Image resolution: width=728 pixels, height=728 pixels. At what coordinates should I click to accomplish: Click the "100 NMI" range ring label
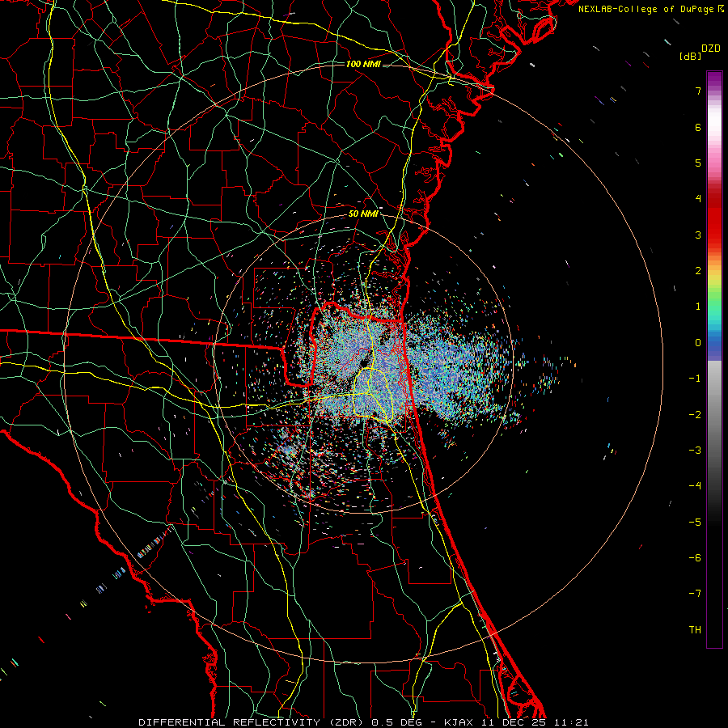(363, 64)
